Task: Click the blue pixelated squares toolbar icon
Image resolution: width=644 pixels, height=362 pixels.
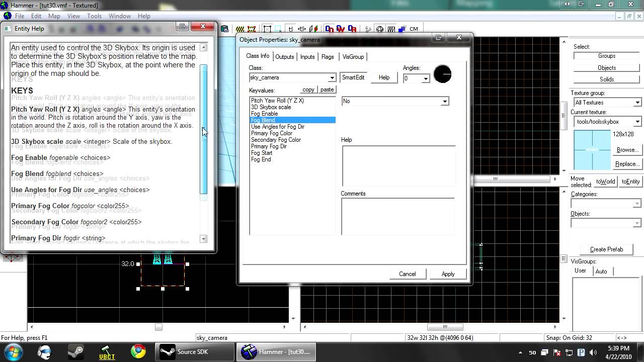Action: point(403,29)
